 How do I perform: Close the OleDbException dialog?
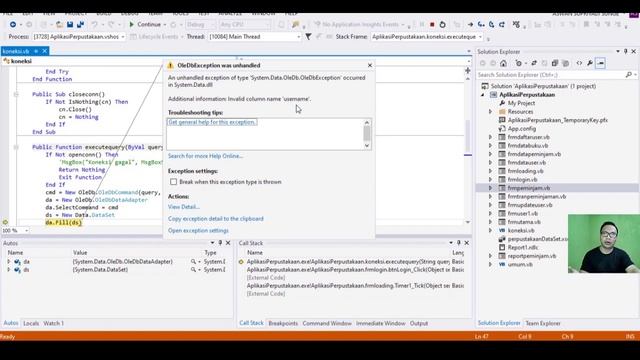(x=370, y=65)
